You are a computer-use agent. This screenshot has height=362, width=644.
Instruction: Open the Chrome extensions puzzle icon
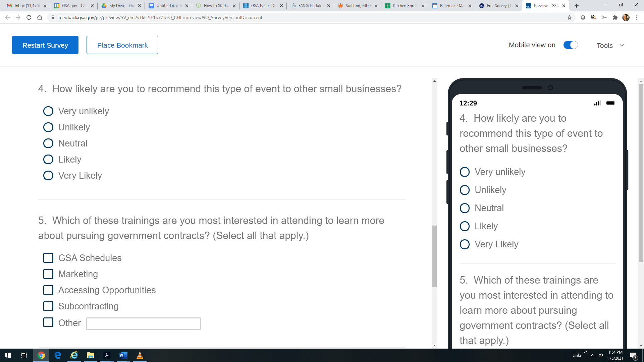615,17
